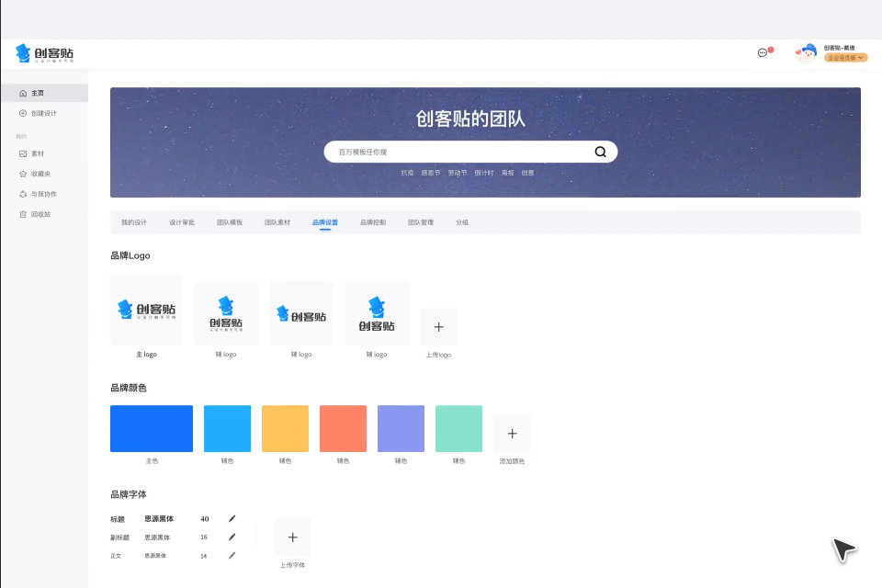This screenshot has height=588, width=882.
Task: Edit the 标题 font with pencil icon
Action: tap(232, 519)
